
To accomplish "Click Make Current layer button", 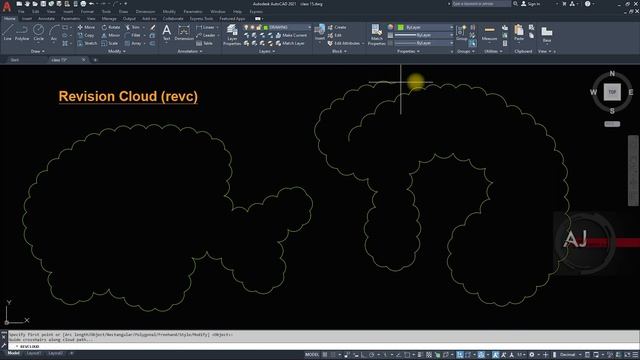I will click(x=291, y=36).
